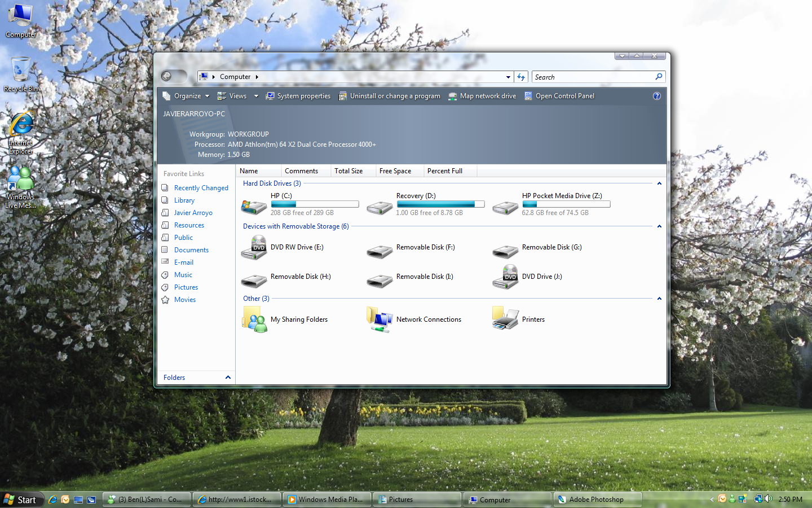Open the Recently Changed favorite link
This screenshot has height=508, width=812.
[x=201, y=188]
